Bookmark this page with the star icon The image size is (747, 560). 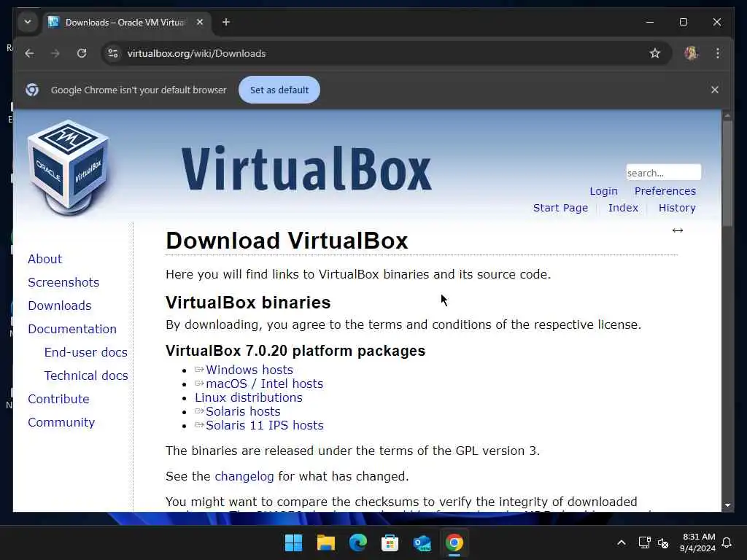point(655,53)
